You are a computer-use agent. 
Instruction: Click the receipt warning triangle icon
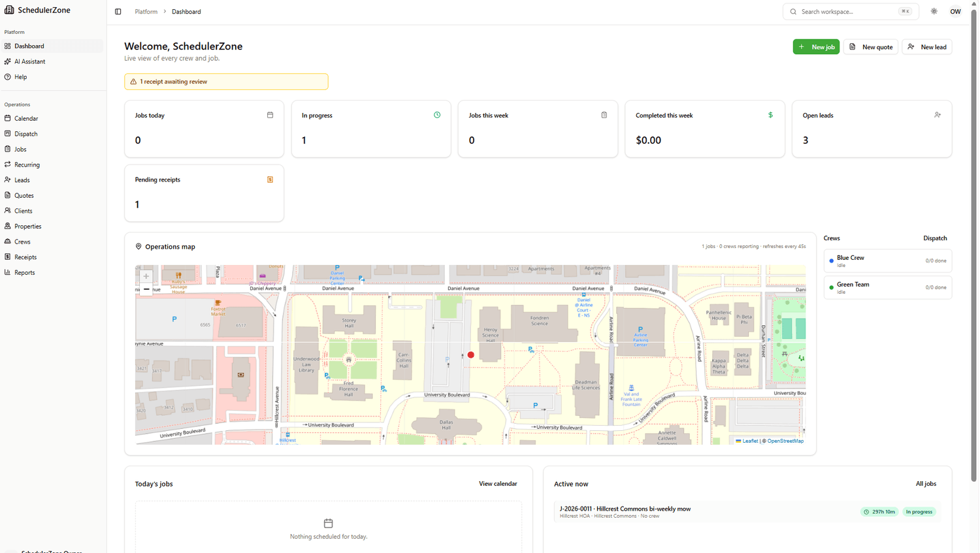pos(133,82)
